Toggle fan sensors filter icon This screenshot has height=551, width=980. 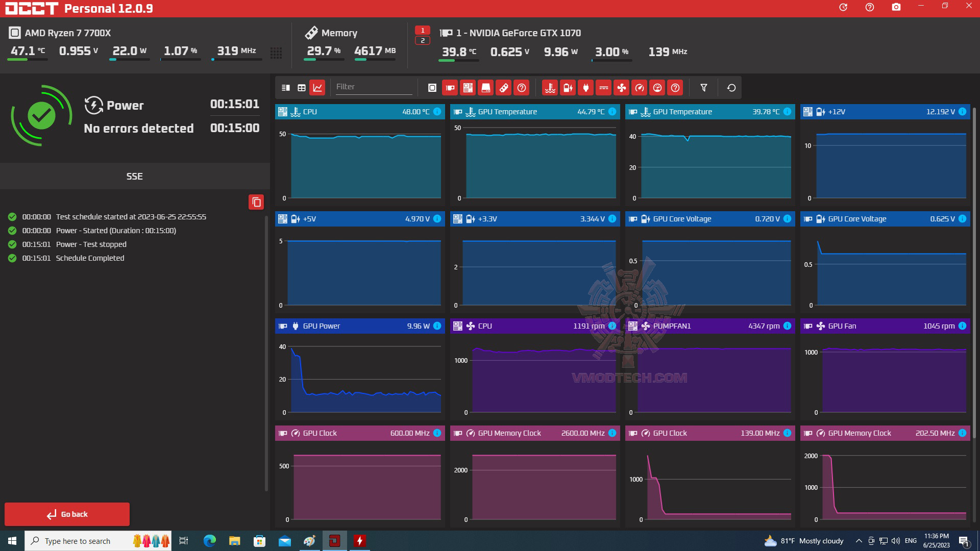coord(621,88)
